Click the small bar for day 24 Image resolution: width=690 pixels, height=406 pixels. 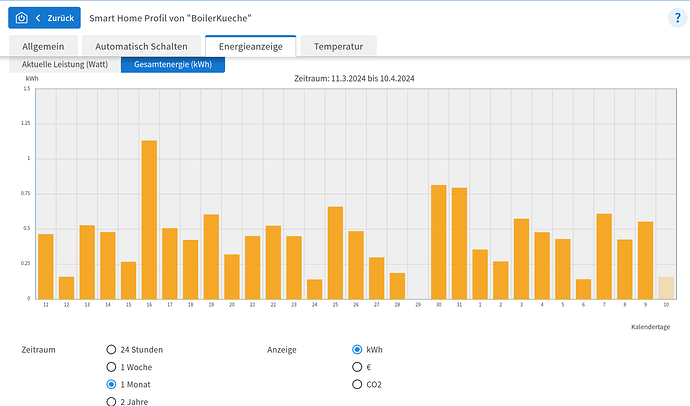(x=315, y=289)
